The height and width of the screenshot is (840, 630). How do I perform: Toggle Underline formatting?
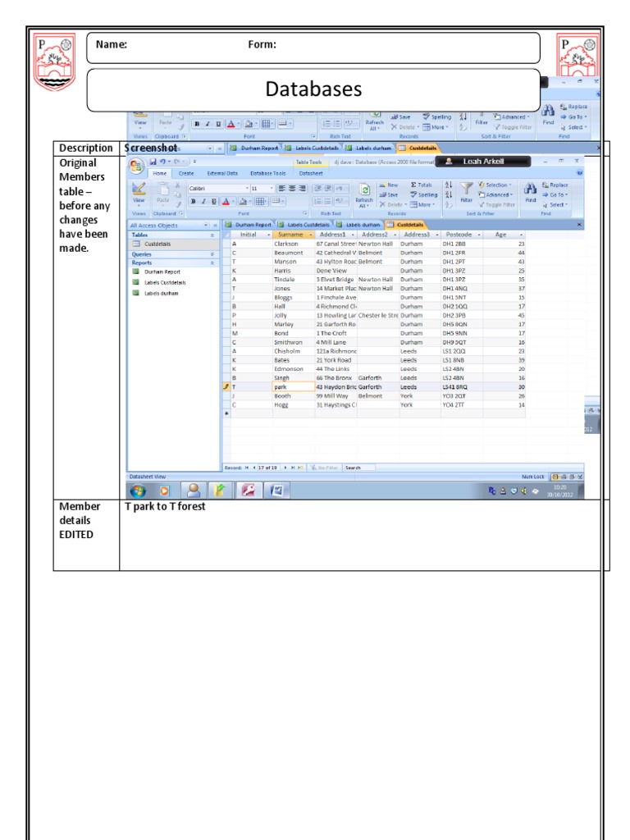coord(213,202)
